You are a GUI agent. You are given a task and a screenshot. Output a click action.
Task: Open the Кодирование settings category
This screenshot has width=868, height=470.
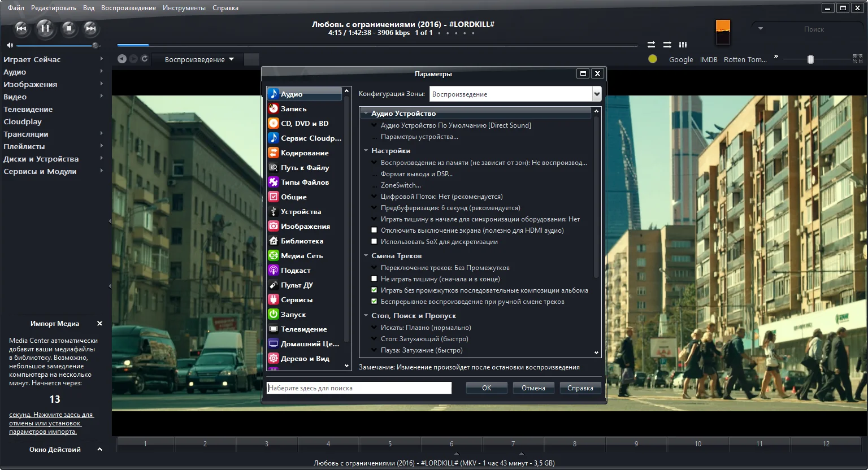pos(305,153)
